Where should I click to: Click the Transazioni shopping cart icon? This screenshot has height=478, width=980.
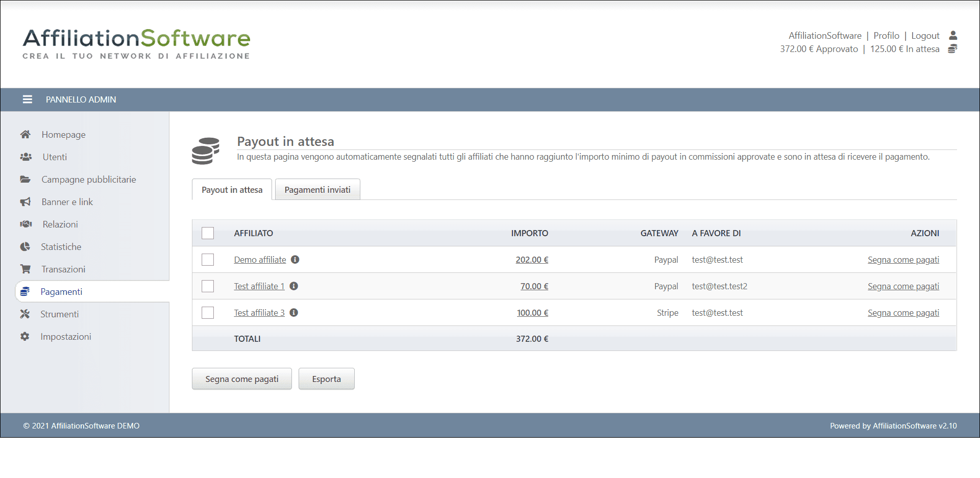click(25, 269)
